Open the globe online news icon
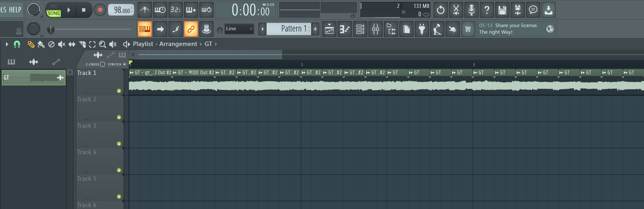This screenshot has height=209, width=644. 550,29
